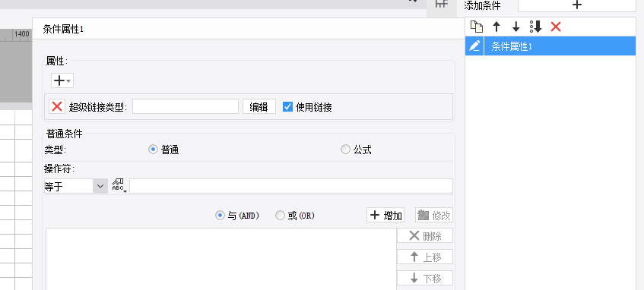Viewport: 644px width, 290px height.
Task: Uncheck the 使用链接 checkbox
Action: pyautogui.click(x=287, y=107)
